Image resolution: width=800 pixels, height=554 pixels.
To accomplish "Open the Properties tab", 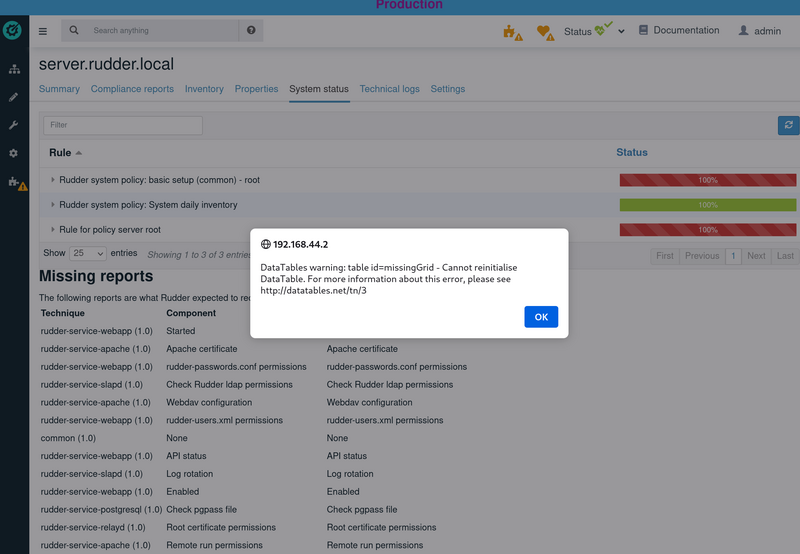I will tap(256, 89).
